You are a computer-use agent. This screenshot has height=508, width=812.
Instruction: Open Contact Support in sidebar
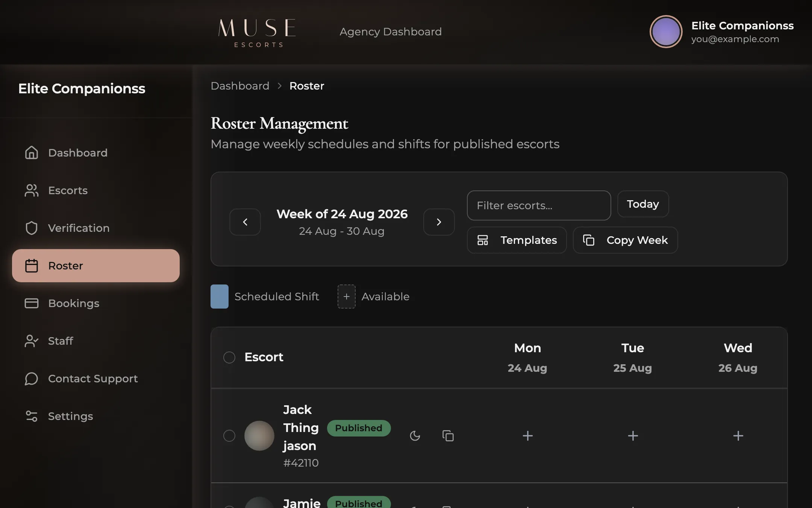point(95,379)
